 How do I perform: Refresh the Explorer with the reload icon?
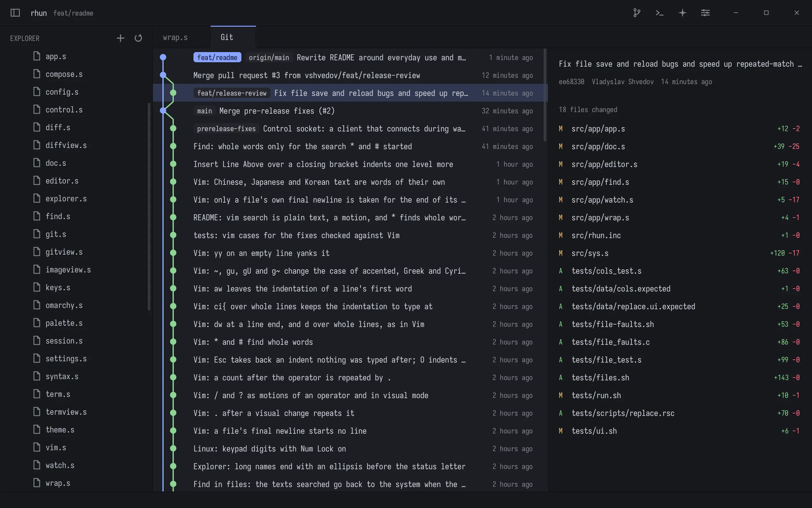pos(138,38)
